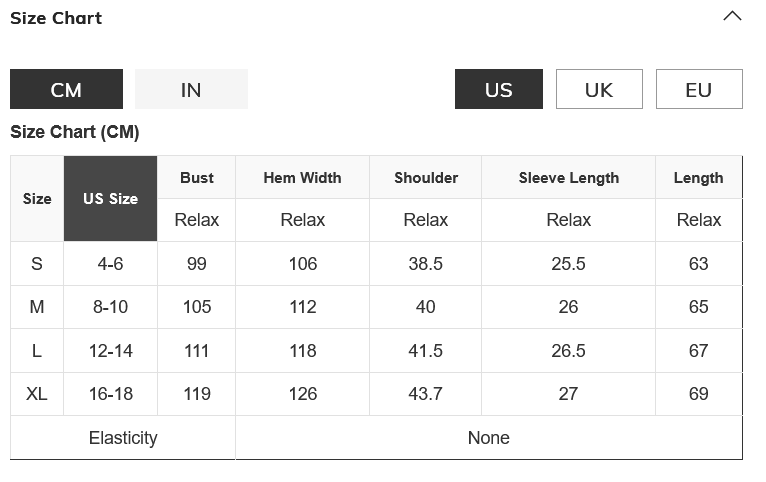This screenshot has width=766, height=482.
Task: Select the S size row label
Action: [37, 264]
